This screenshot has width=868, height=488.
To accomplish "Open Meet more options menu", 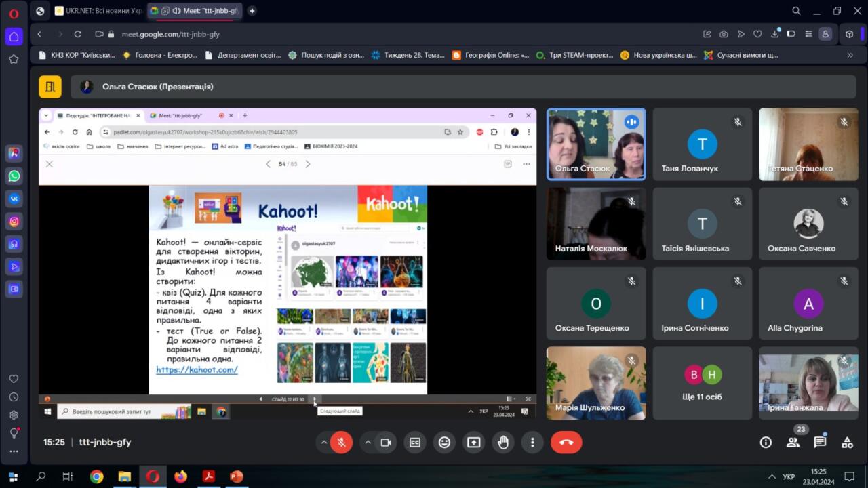I will (532, 443).
